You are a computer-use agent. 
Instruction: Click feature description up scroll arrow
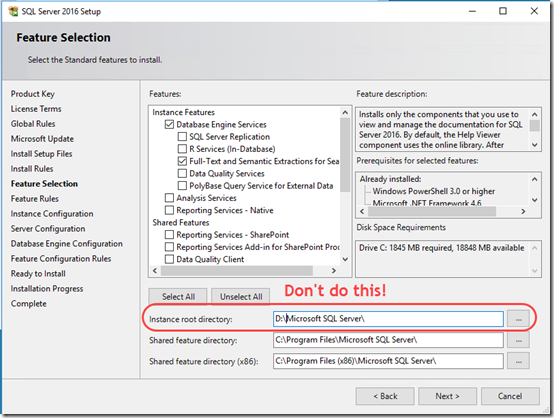tap(535, 114)
